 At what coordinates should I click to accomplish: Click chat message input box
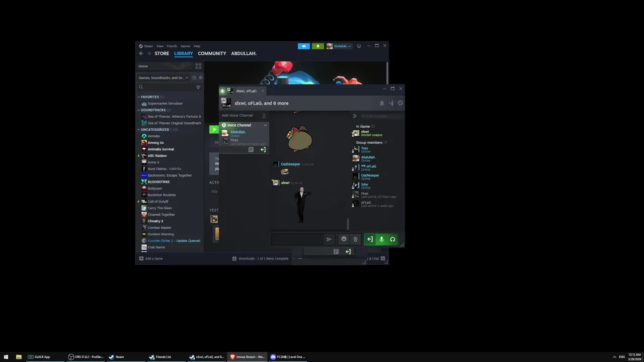[297, 239]
